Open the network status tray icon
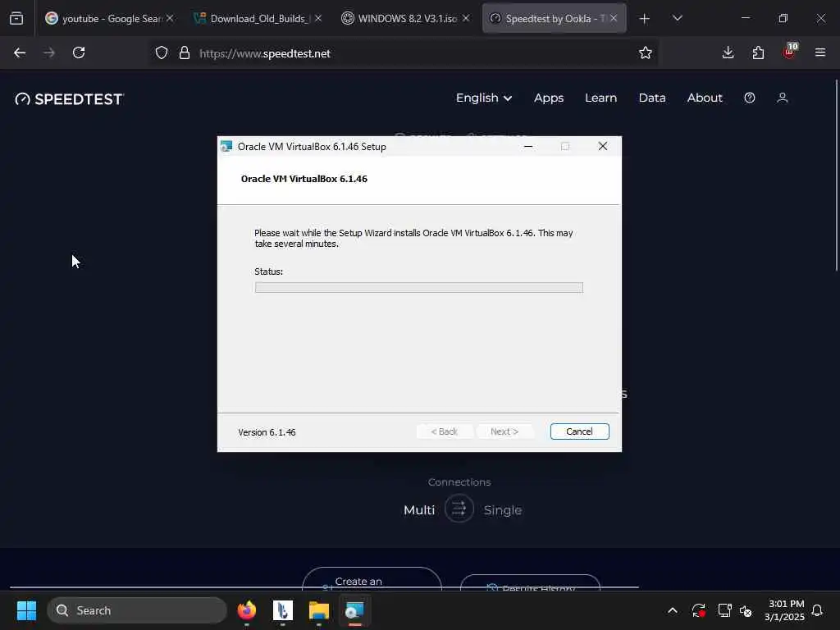This screenshot has width=840, height=630. tap(724, 610)
